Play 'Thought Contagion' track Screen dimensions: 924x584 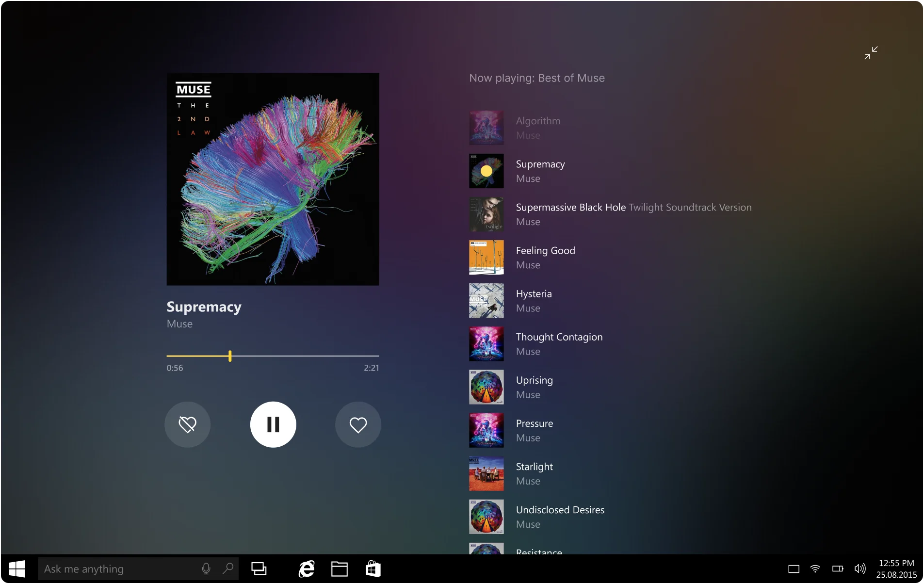(559, 337)
